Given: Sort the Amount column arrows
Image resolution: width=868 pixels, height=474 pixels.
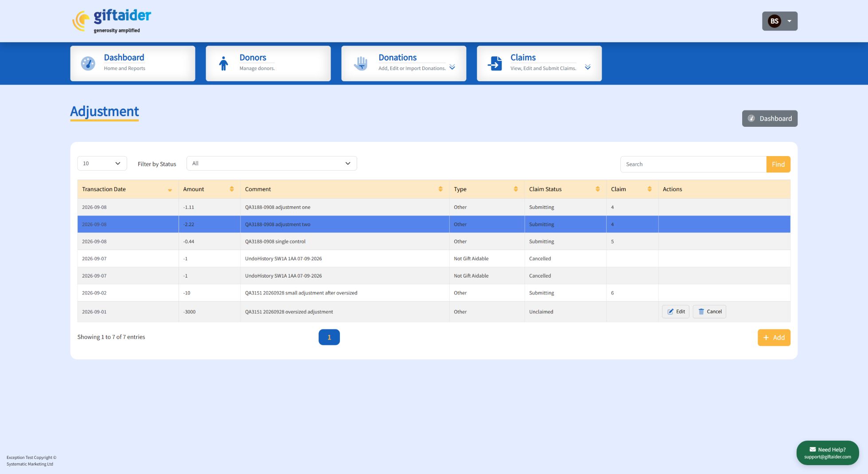Looking at the screenshot, I should point(232,189).
